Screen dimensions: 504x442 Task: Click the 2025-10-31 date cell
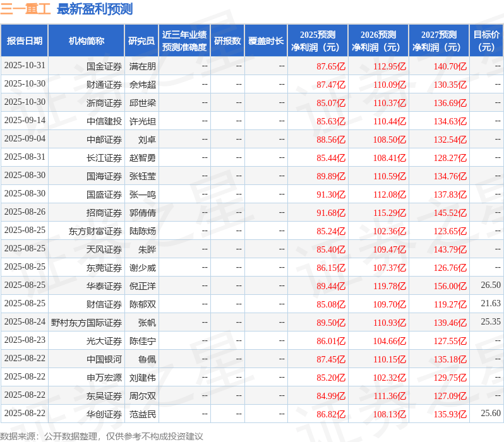coord(25,66)
